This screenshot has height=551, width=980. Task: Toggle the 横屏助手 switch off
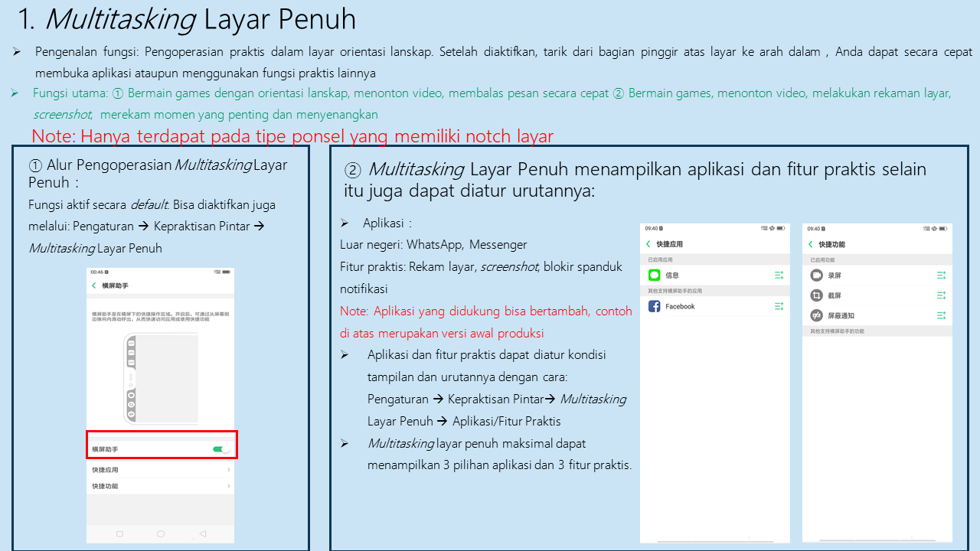(x=221, y=449)
